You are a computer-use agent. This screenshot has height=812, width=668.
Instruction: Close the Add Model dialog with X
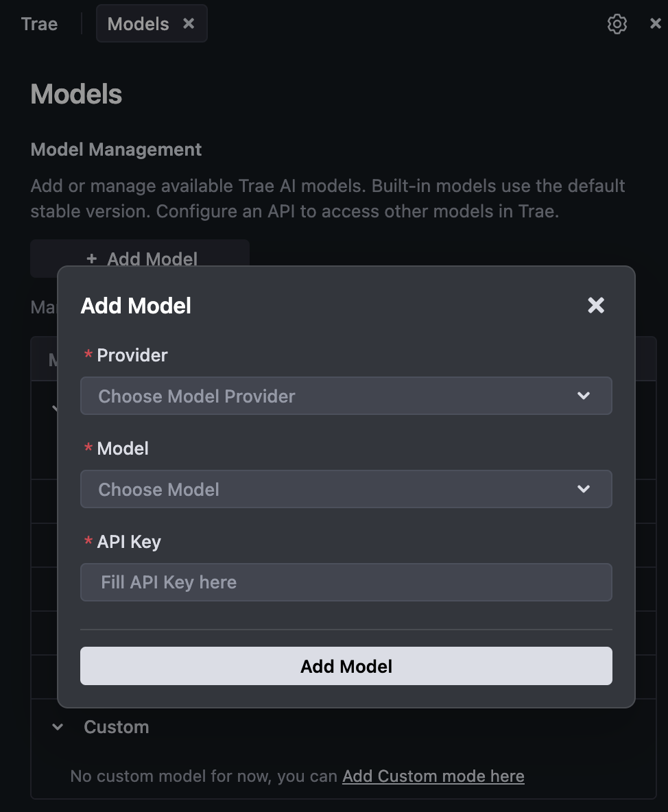pos(596,305)
